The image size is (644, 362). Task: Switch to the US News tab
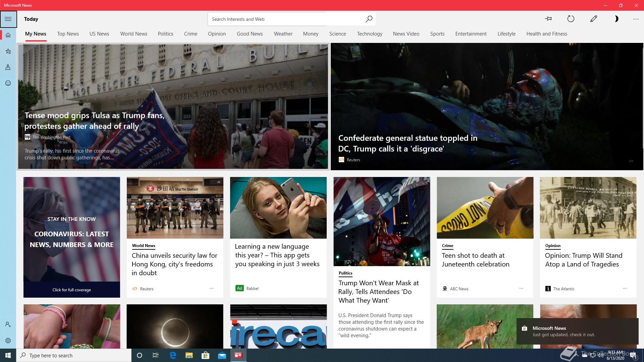(99, 34)
